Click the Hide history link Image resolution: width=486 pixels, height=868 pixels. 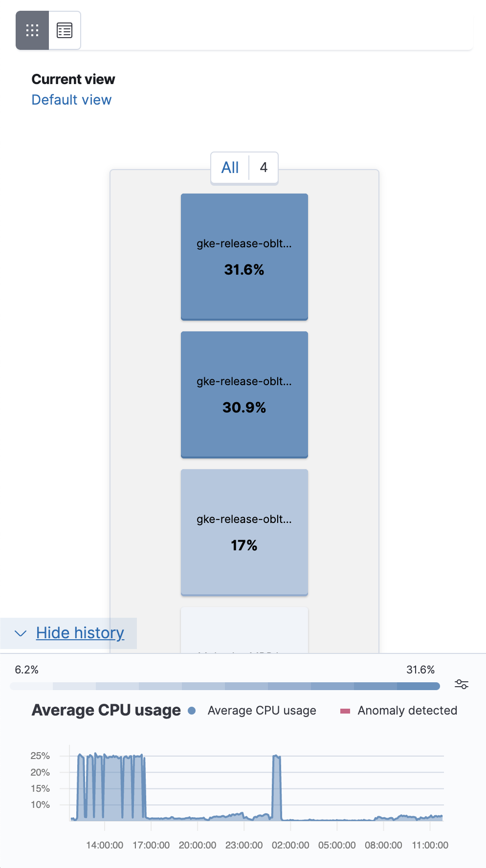[x=80, y=633]
